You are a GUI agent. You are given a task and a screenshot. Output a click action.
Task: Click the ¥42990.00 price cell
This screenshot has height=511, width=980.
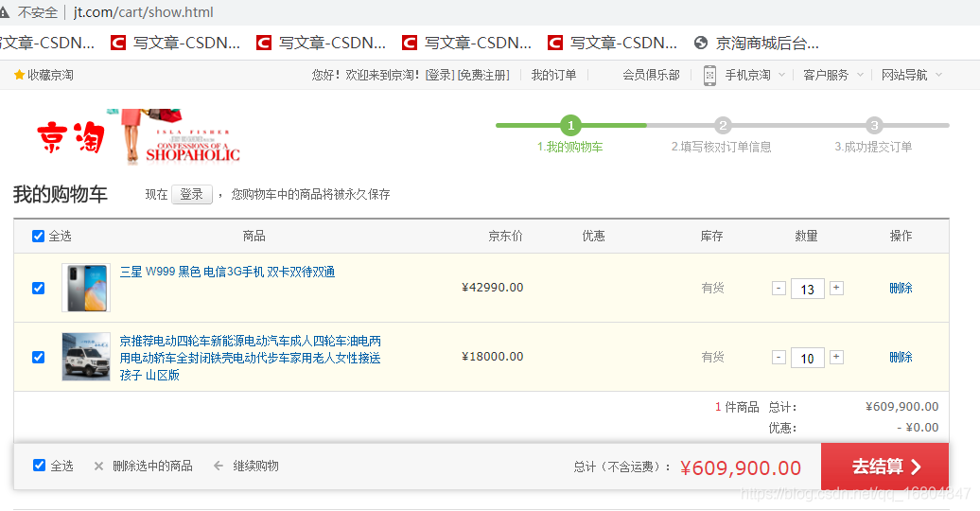coord(493,287)
